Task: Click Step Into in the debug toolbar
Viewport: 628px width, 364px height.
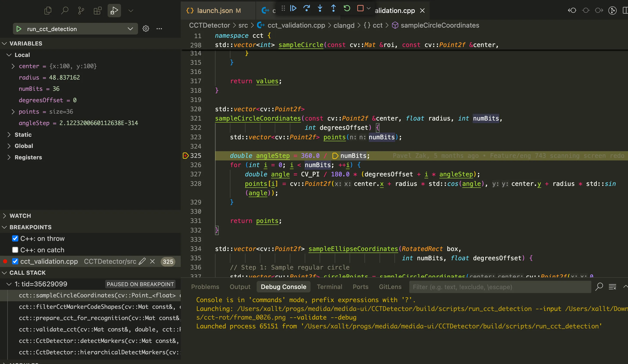Action: tap(320, 8)
